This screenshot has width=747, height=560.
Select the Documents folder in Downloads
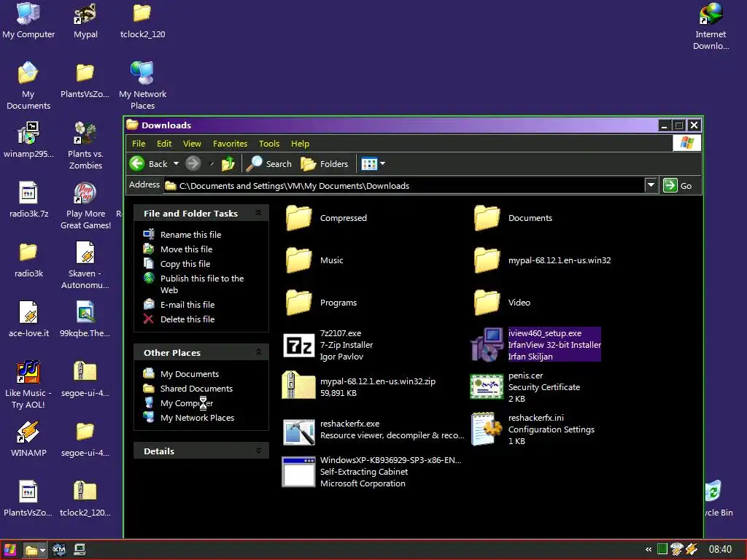click(x=513, y=218)
